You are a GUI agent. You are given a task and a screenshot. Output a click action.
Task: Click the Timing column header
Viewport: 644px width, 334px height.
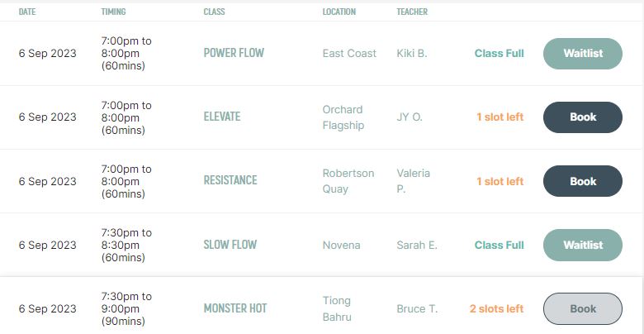(113, 12)
